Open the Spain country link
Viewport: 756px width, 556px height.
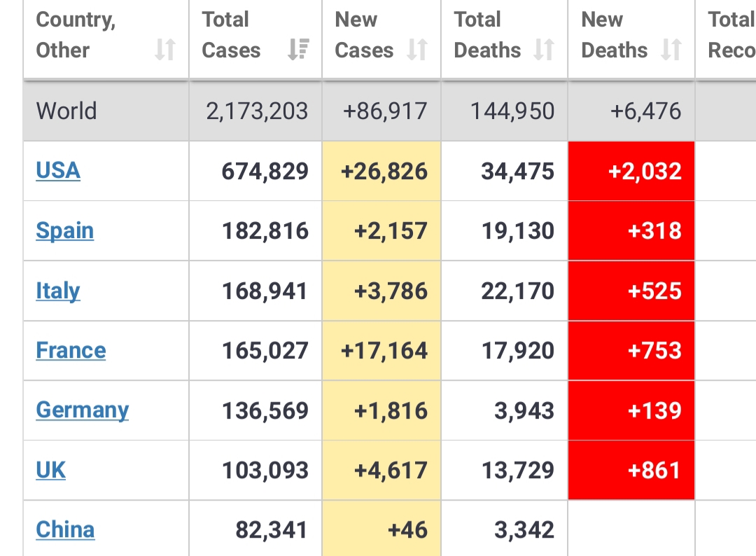pos(64,231)
